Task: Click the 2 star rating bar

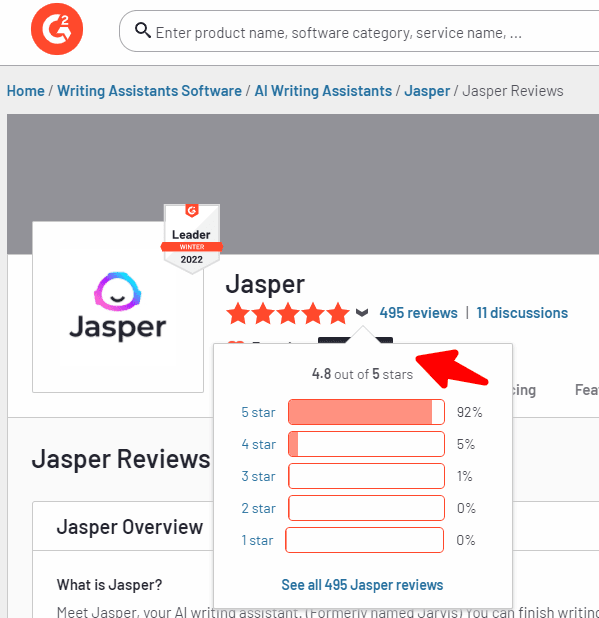Action: (x=366, y=508)
